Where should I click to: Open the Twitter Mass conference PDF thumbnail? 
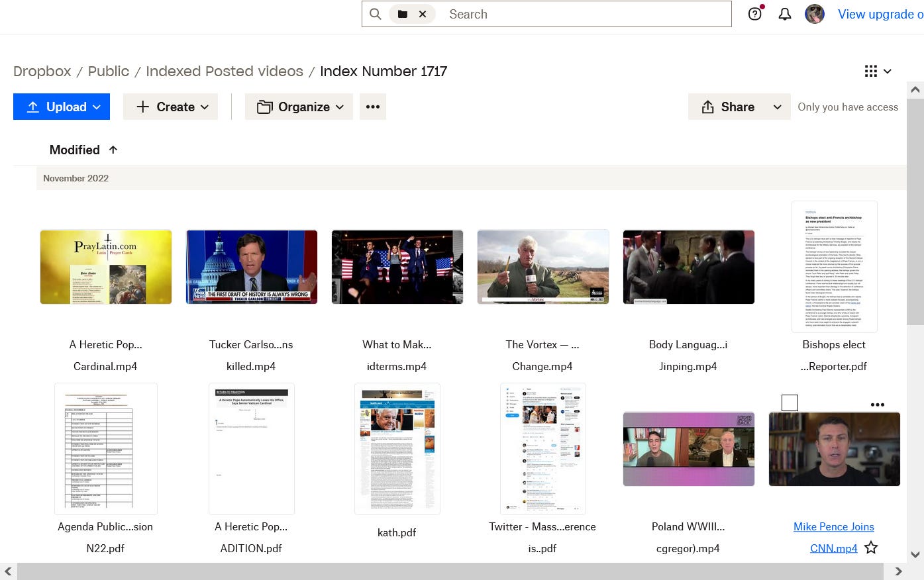(x=543, y=449)
